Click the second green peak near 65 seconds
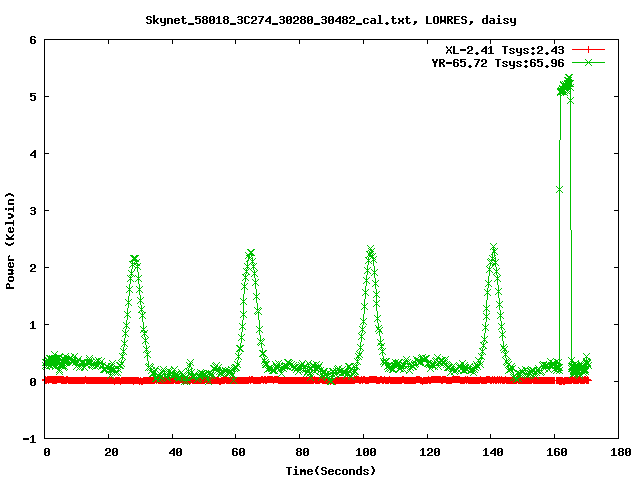The height and width of the screenshot is (480, 640). (x=251, y=253)
